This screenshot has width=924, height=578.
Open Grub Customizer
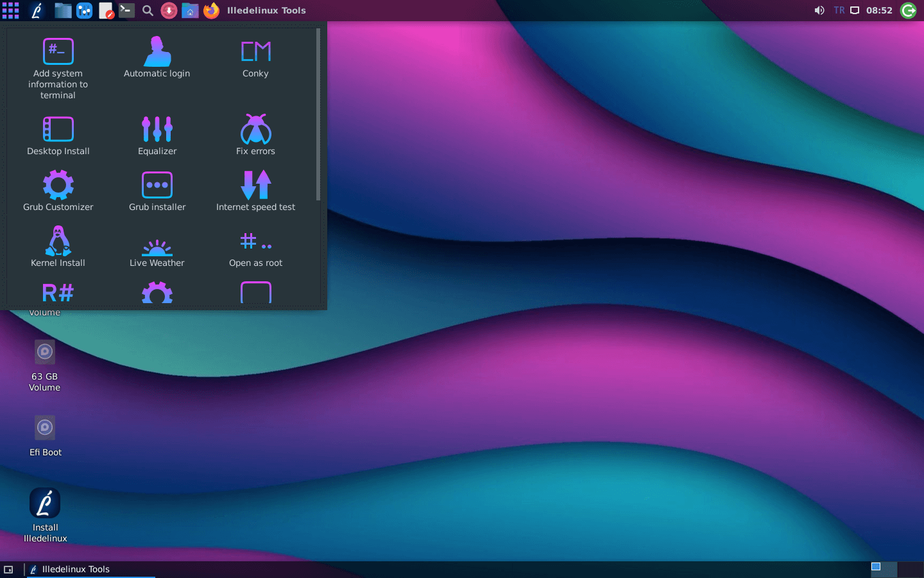(x=58, y=191)
